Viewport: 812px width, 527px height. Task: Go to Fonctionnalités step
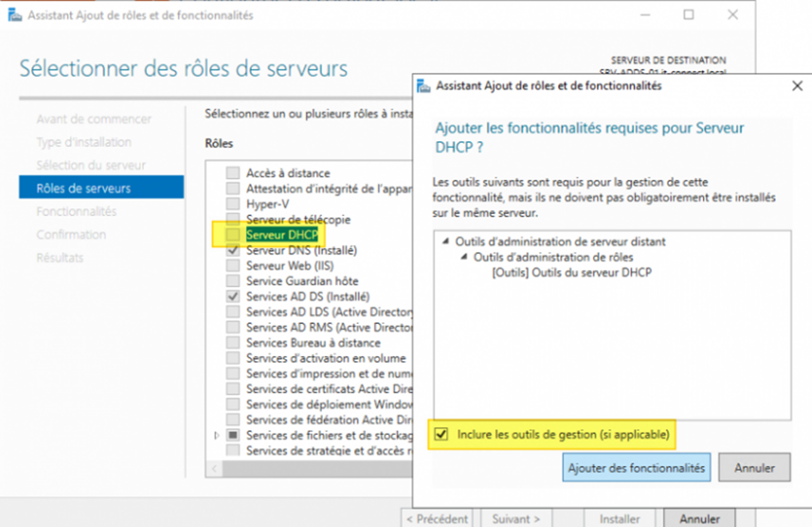(76, 211)
